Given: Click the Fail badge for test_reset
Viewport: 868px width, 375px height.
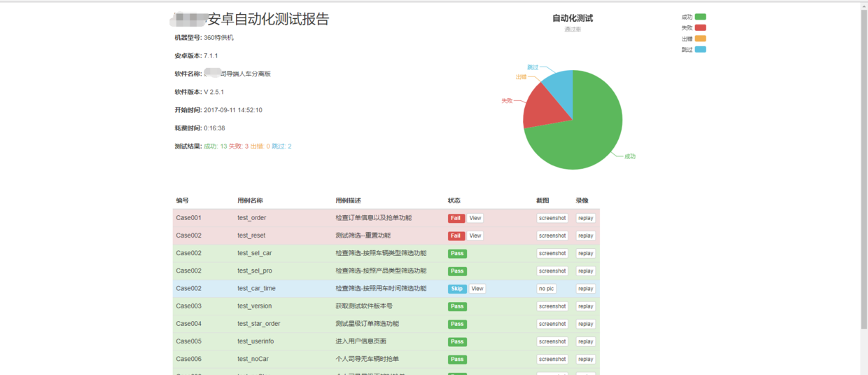Looking at the screenshot, I should 456,236.
